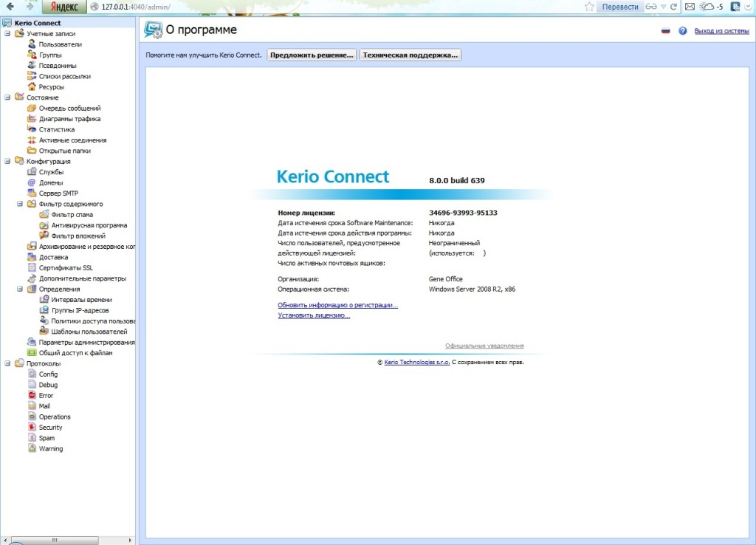Click the Warning log triangle icon
This screenshot has height=545, width=756.
tap(32, 448)
